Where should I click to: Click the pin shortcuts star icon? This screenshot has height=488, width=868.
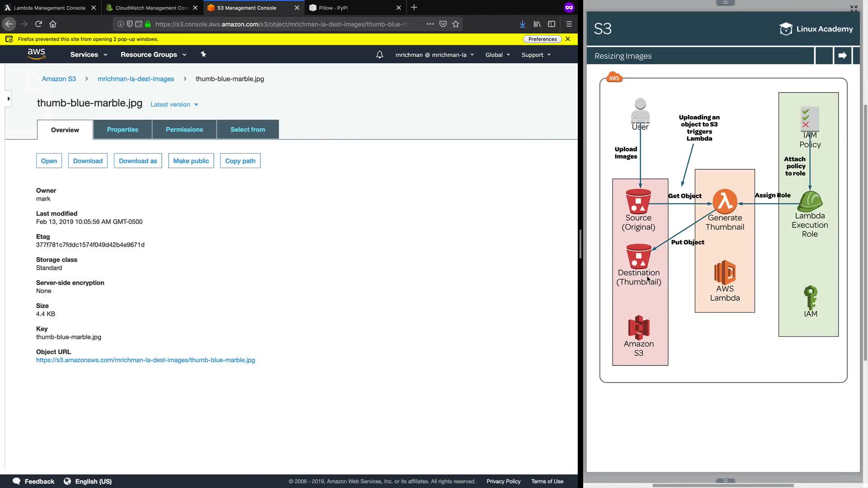coord(203,54)
